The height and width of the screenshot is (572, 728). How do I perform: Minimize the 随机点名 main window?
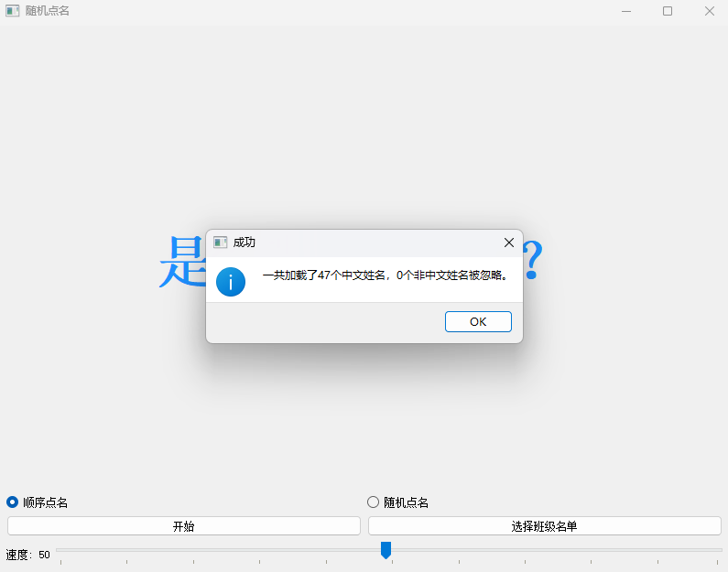tap(626, 11)
